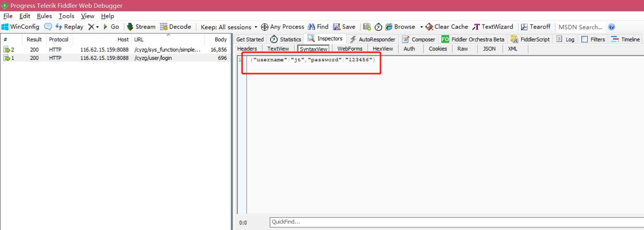Viewport: 644px width, 230px height.
Task: Select the Inspectors tab
Action: (x=325, y=38)
